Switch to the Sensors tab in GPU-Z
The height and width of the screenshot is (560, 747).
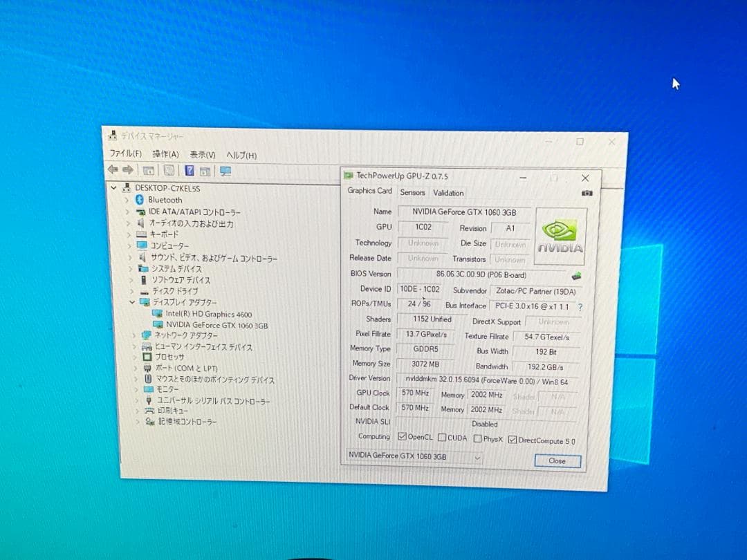[x=412, y=192]
